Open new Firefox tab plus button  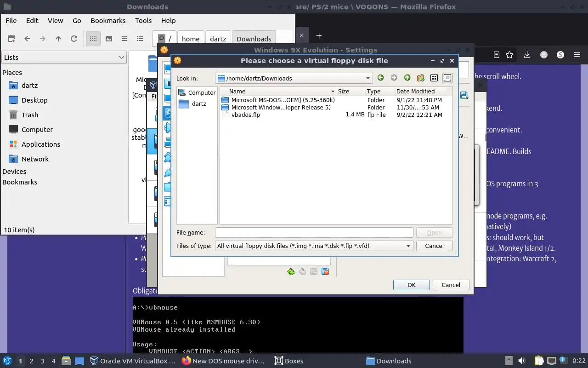(319, 35)
